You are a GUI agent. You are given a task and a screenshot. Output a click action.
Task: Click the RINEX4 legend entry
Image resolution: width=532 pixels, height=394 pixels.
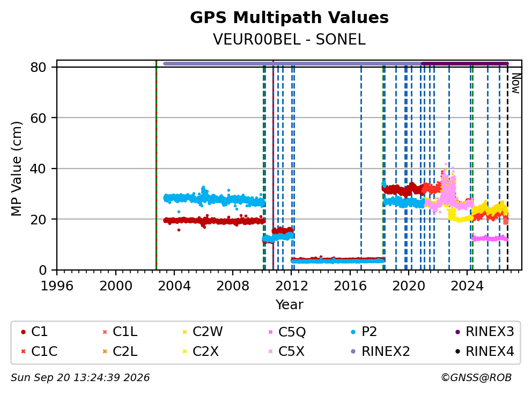pyautogui.click(x=485, y=352)
